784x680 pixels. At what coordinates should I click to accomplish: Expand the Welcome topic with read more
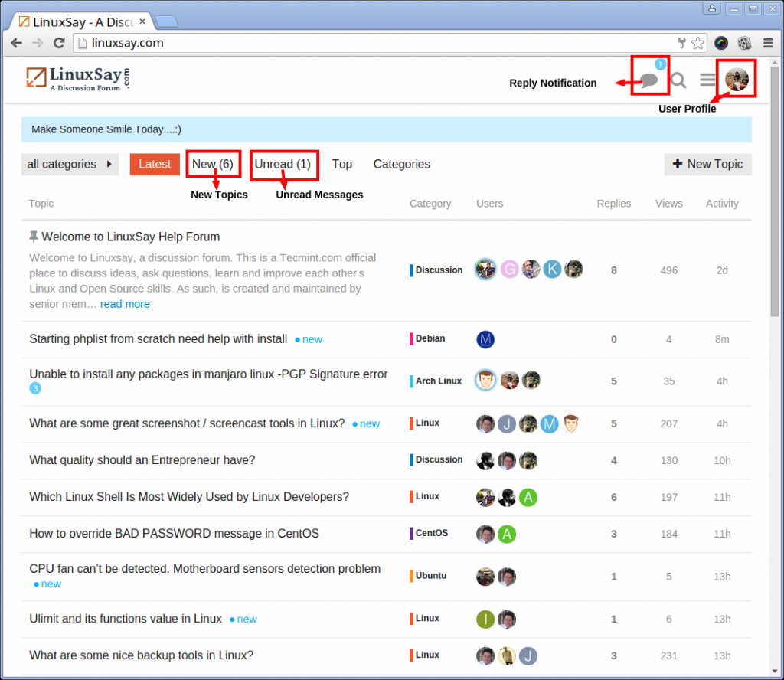click(125, 304)
